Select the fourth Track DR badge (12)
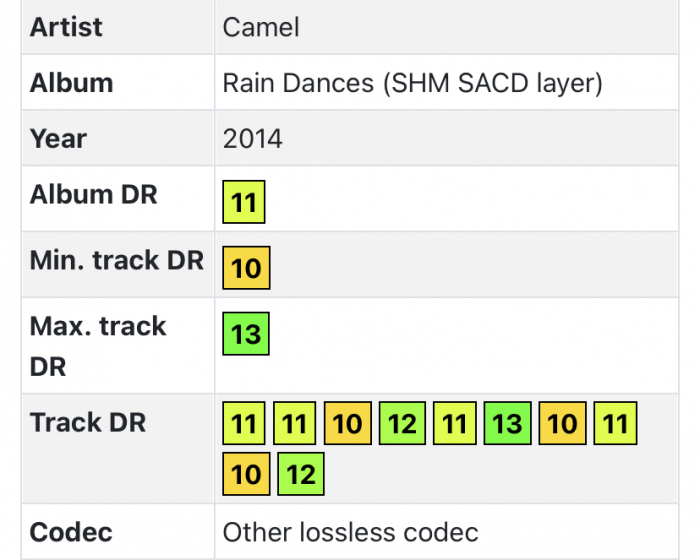The image size is (700, 560). 401,424
